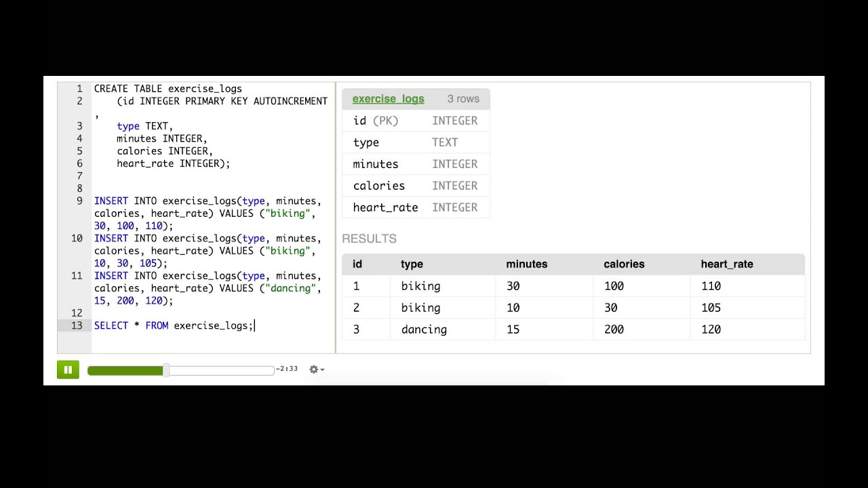
Task: Click the minutes value 15
Action: [x=513, y=329]
